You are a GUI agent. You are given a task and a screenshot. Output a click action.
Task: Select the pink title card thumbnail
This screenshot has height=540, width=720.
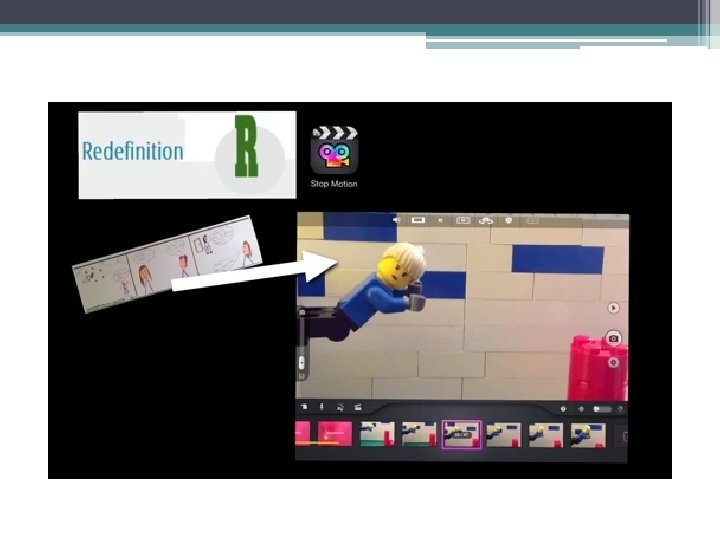(335, 434)
